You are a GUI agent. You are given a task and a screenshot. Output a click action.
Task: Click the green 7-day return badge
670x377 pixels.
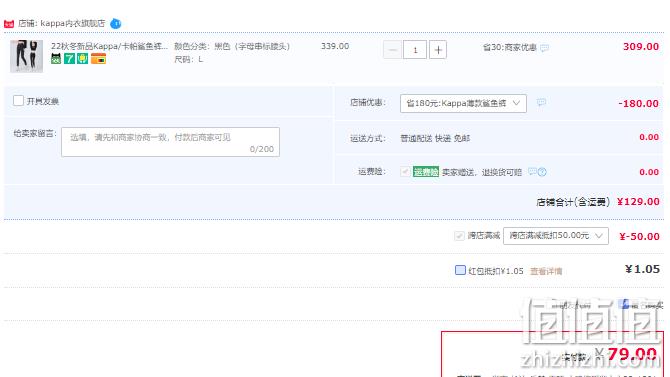(x=69, y=59)
